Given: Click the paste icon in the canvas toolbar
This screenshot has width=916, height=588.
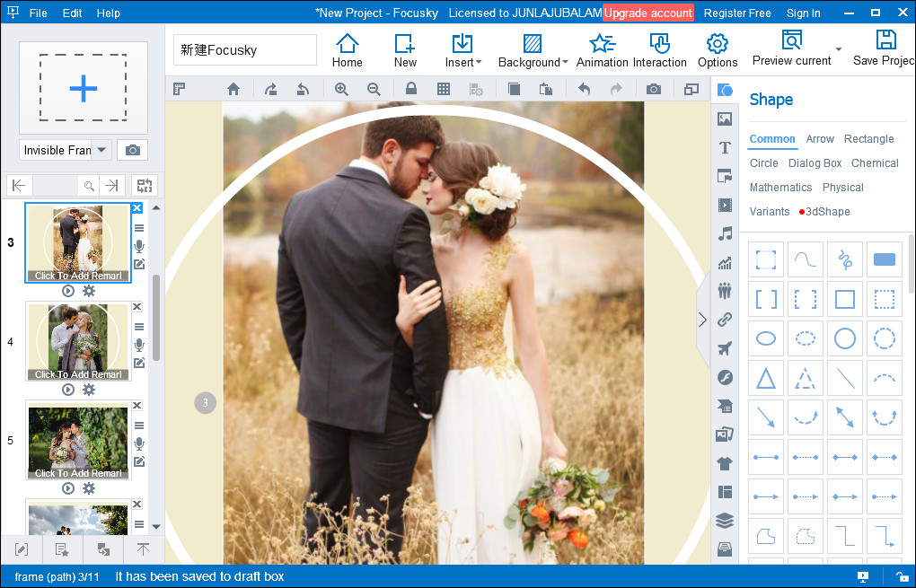Looking at the screenshot, I should coord(546,89).
